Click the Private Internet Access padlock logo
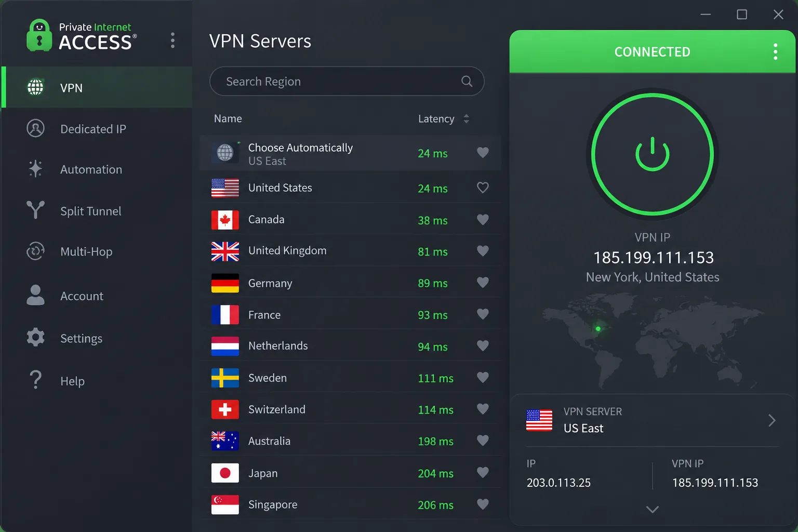This screenshot has width=798, height=532. (x=39, y=35)
